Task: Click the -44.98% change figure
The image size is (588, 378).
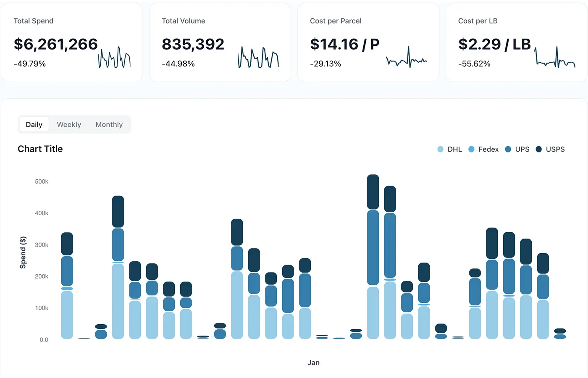Action: [178, 64]
